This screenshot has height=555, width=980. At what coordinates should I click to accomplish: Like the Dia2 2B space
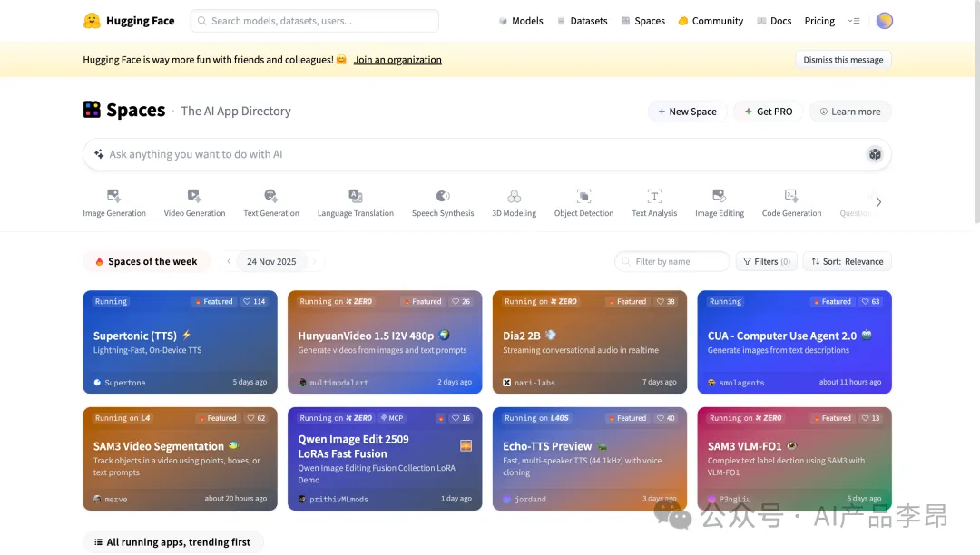pos(666,301)
